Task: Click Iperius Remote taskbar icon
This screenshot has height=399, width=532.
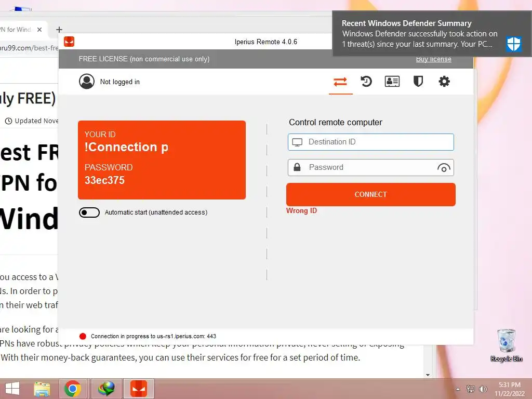Action: 138,389
